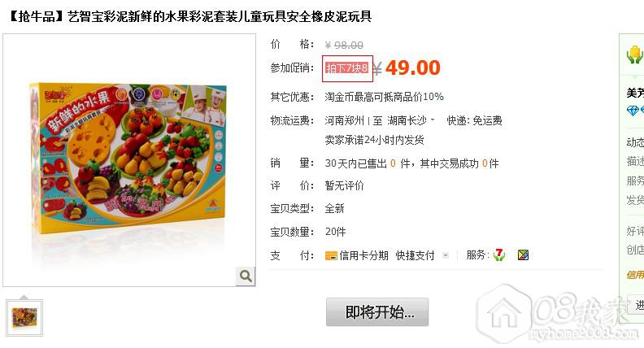Viewport: 644px width, 348px height.
Task: Open the main product box image
Action: coord(129,160)
